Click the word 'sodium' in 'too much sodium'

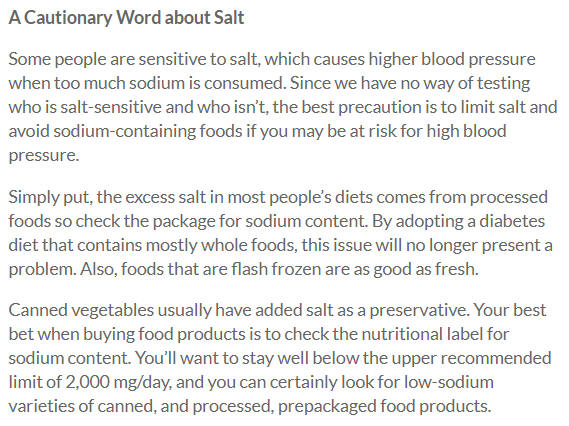coord(157,83)
